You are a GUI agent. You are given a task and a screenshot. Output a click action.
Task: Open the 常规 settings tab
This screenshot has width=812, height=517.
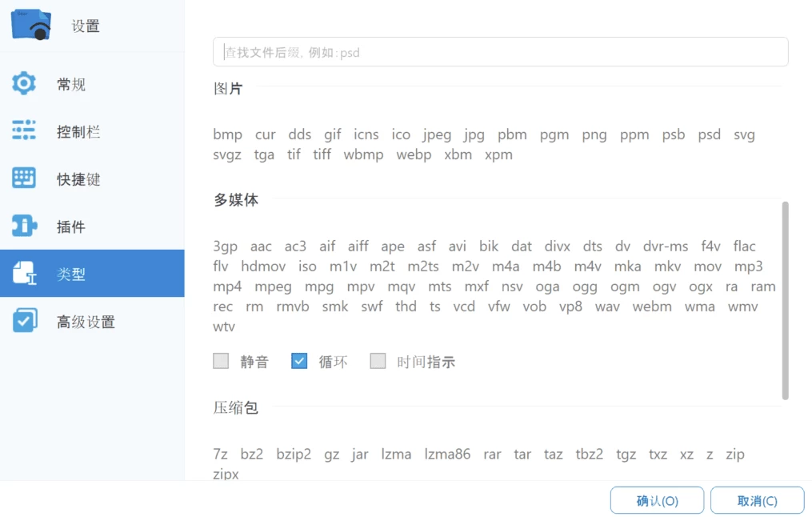pyautogui.click(x=71, y=84)
